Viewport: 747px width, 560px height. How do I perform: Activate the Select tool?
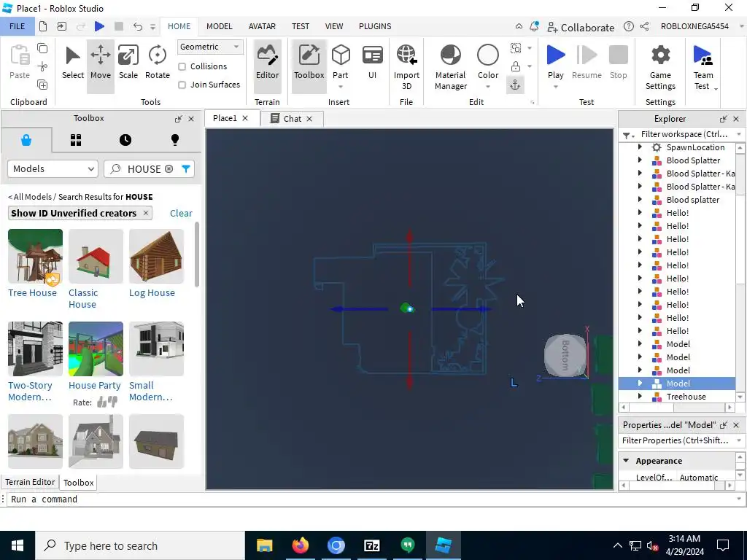[72, 63]
